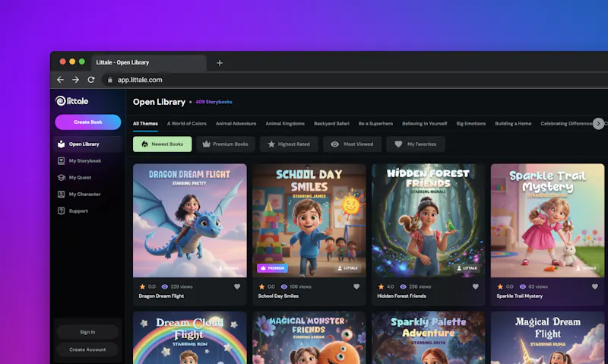Open the Sparkly Palette Adventure book cover

pos(429,338)
